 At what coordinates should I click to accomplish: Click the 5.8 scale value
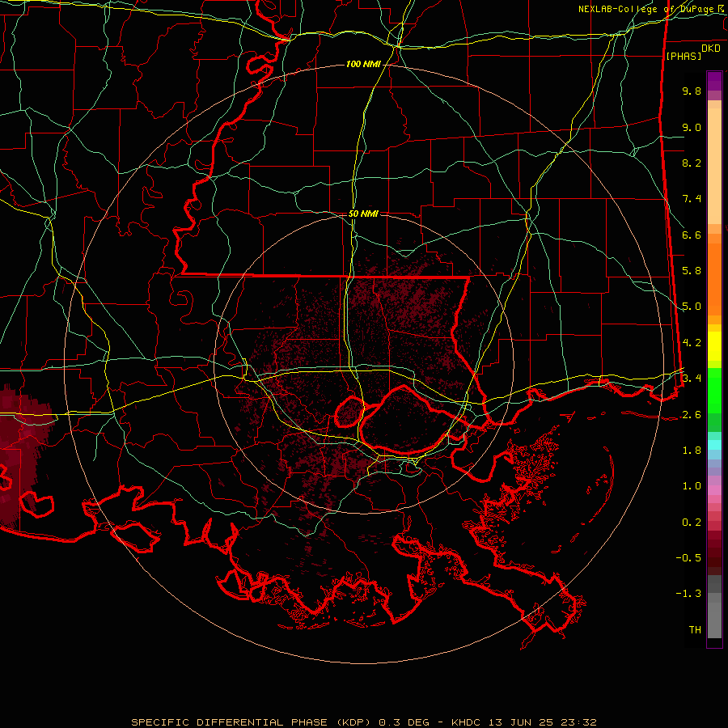tap(692, 271)
